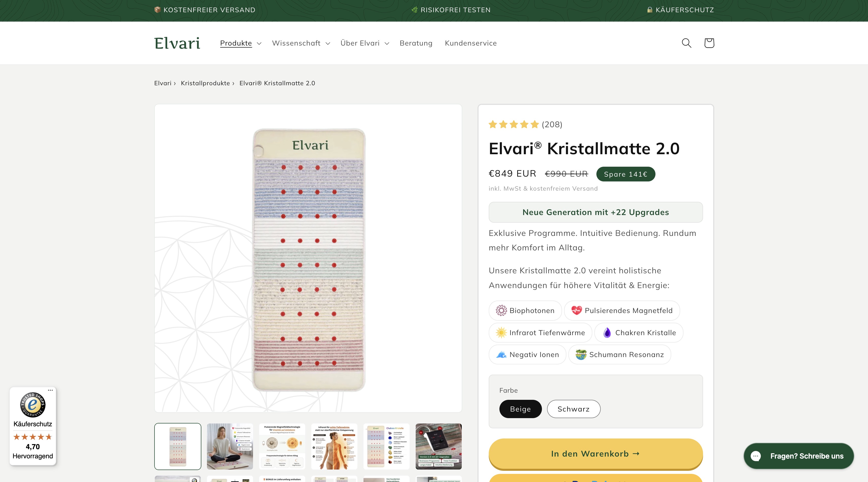Click the (208) reviews count link
The height and width of the screenshot is (482, 868).
click(x=552, y=125)
